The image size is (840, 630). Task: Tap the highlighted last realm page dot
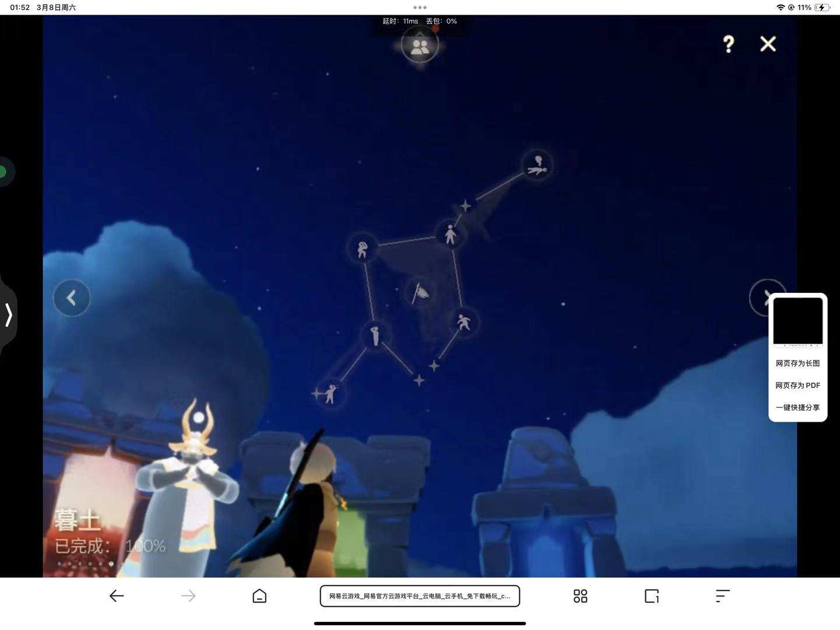pyautogui.click(x=111, y=563)
